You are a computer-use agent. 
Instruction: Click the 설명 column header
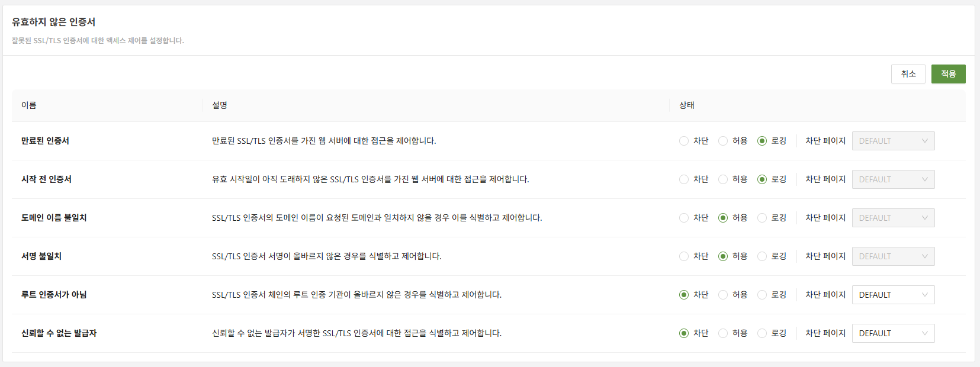[x=220, y=105]
